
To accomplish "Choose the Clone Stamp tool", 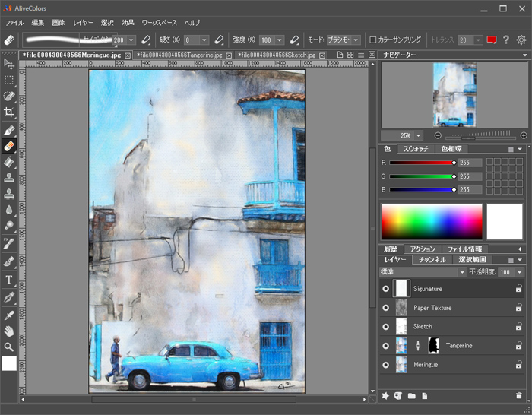I will click(9, 178).
